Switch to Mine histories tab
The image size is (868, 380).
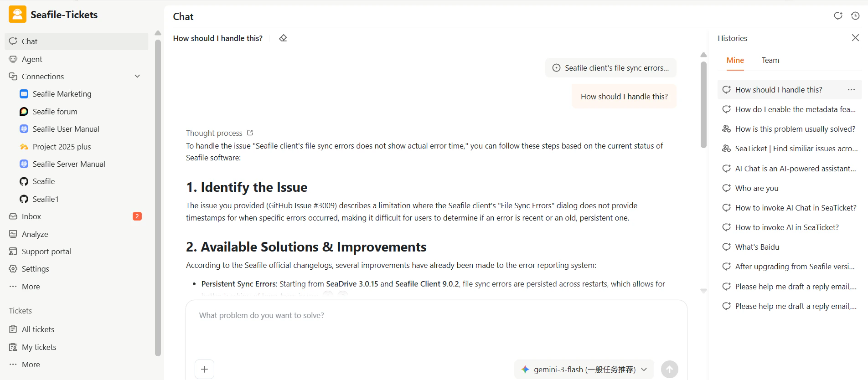(x=735, y=60)
